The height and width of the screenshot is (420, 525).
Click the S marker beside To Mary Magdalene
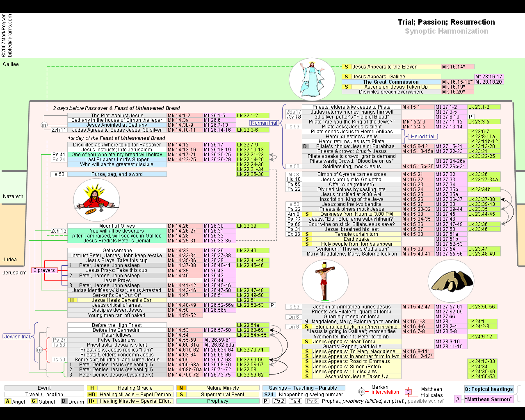307,352
